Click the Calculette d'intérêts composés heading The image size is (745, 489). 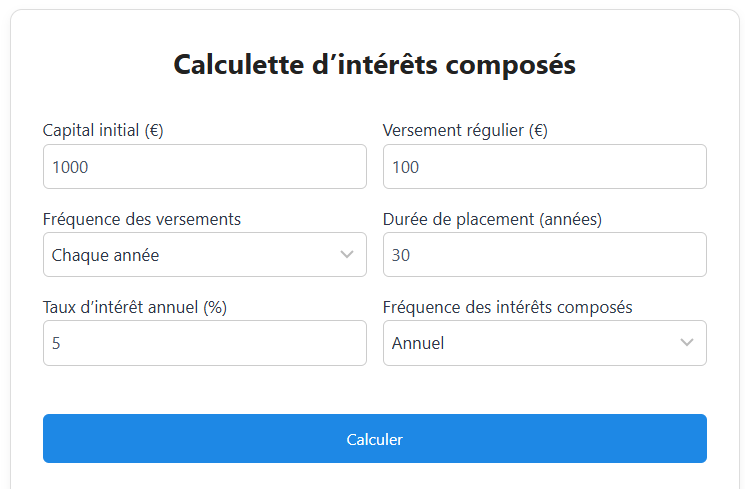(374, 64)
